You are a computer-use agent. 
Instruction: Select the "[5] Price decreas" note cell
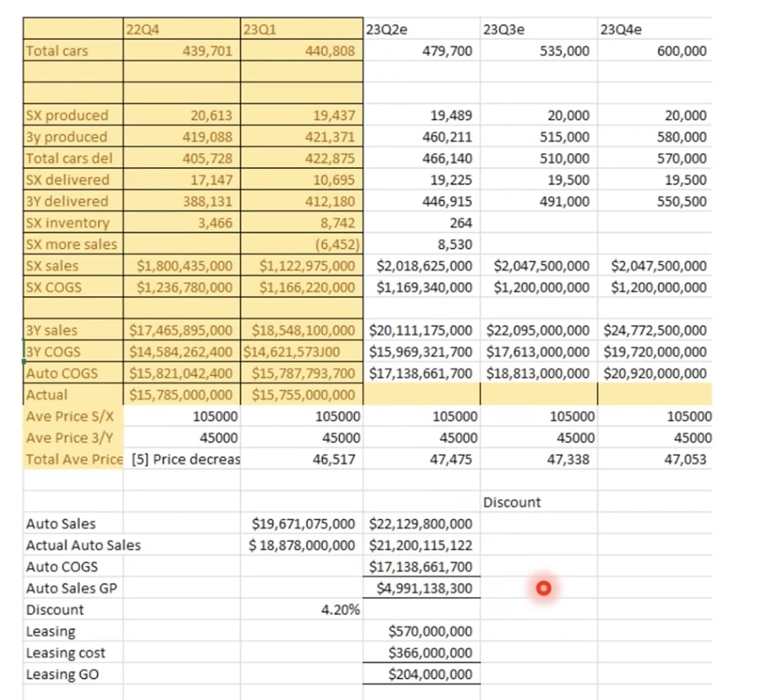(x=184, y=459)
